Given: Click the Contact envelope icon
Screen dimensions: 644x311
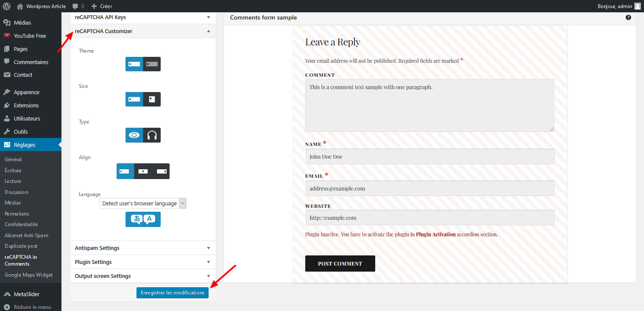Looking at the screenshot, I should click(x=7, y=75).
